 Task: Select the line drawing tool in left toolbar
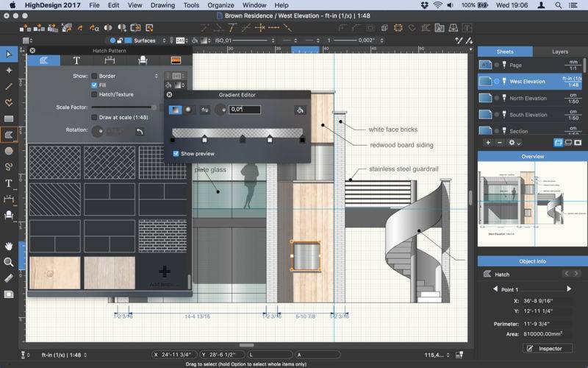click(x=9, y=86)
